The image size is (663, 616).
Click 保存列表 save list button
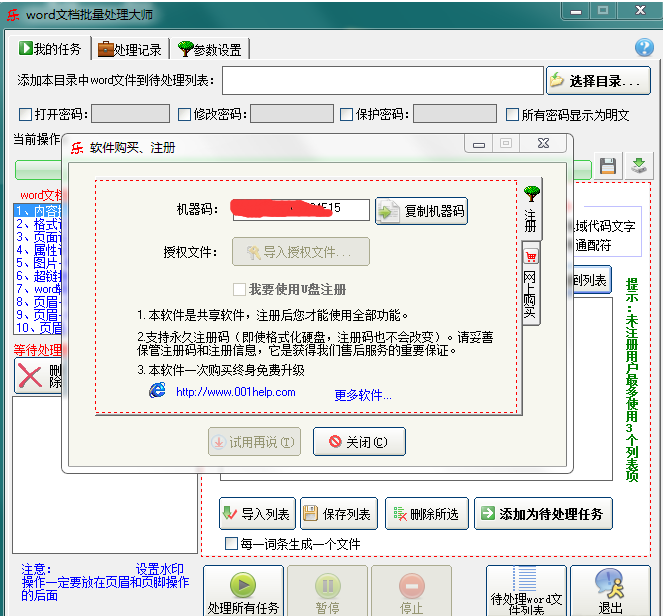[337, 514]
